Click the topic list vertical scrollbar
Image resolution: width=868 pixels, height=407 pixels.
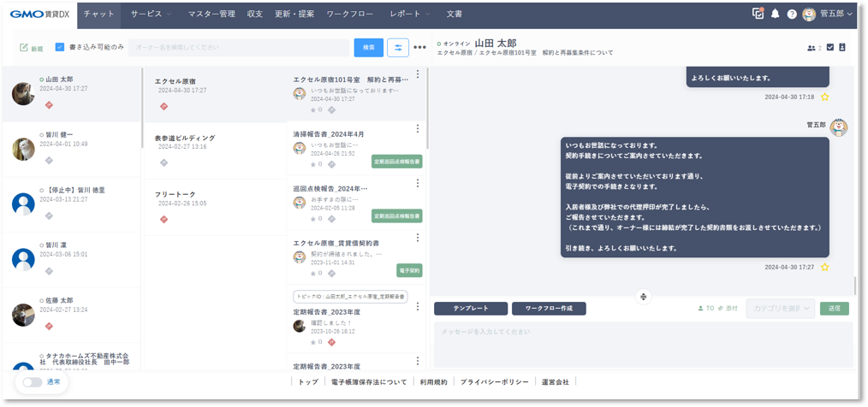coord(427,108)
